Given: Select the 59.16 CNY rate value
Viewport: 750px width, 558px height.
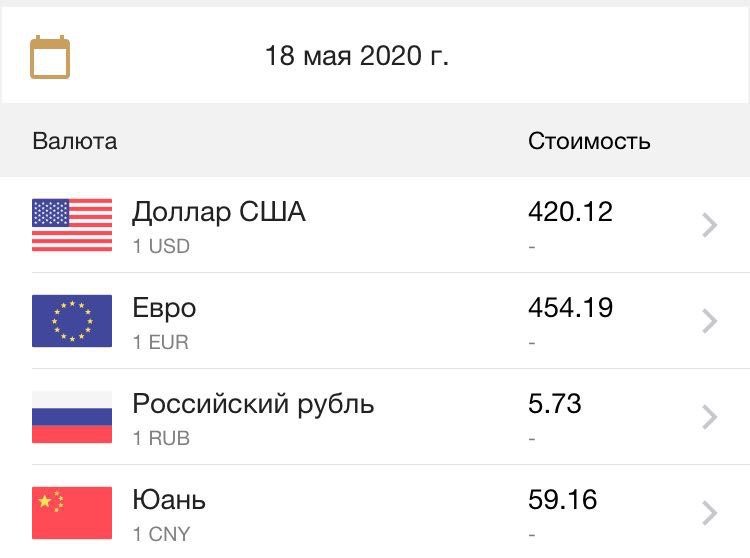Looking at the screenshot, I should (562, 500).
